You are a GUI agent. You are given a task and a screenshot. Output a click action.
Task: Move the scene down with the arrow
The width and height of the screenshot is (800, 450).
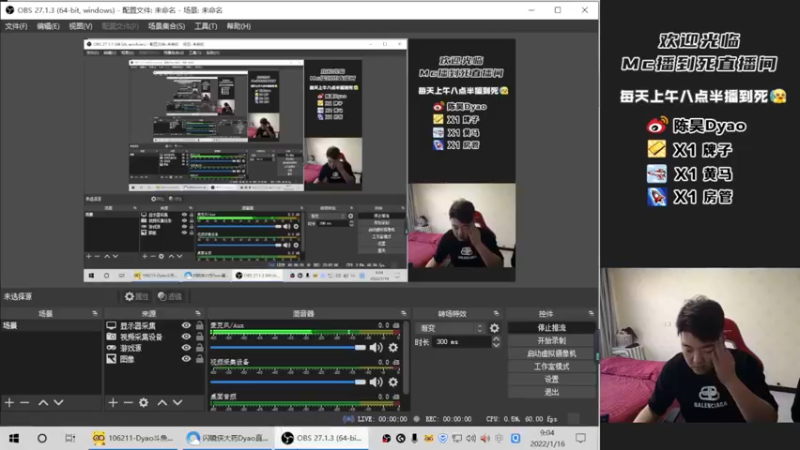59,403
